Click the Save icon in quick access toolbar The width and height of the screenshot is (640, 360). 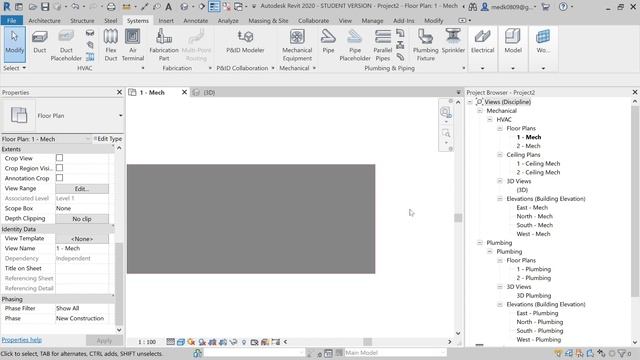pos(45,7)
